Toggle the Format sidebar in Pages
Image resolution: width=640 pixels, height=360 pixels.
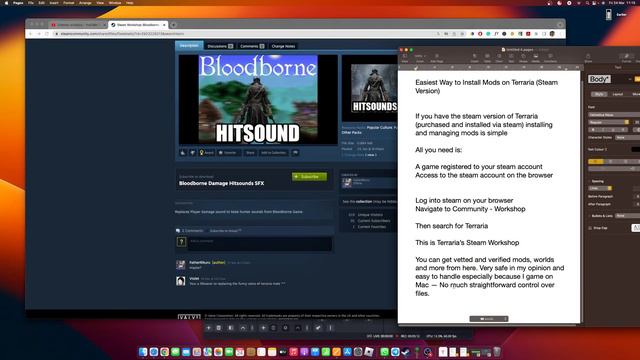627,58
